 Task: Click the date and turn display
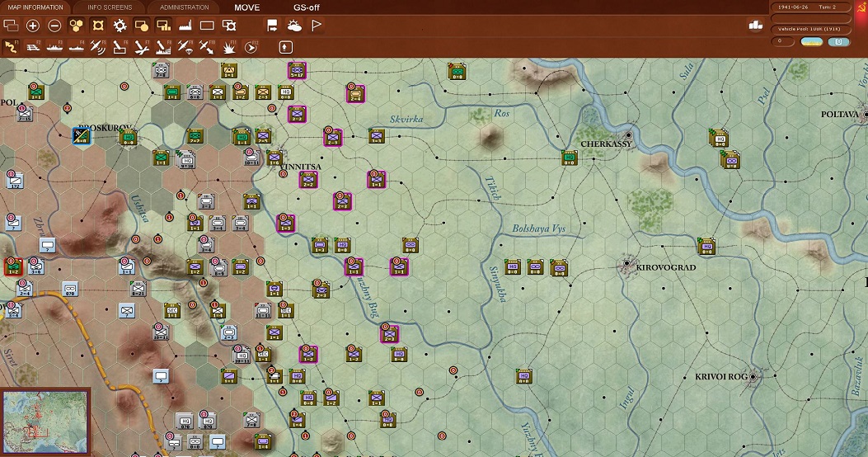pyautogui.click(x=811, y=7)
